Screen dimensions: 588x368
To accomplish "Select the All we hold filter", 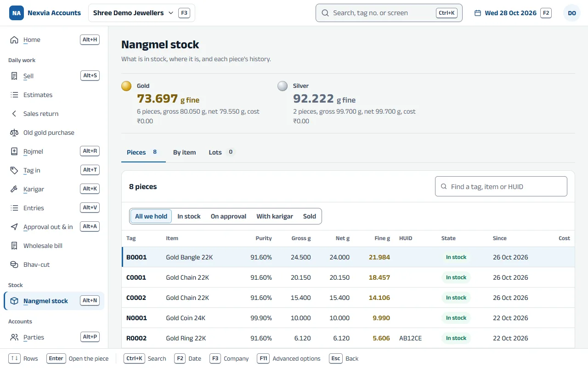I will pyautogui.click(x=151, y=216).
